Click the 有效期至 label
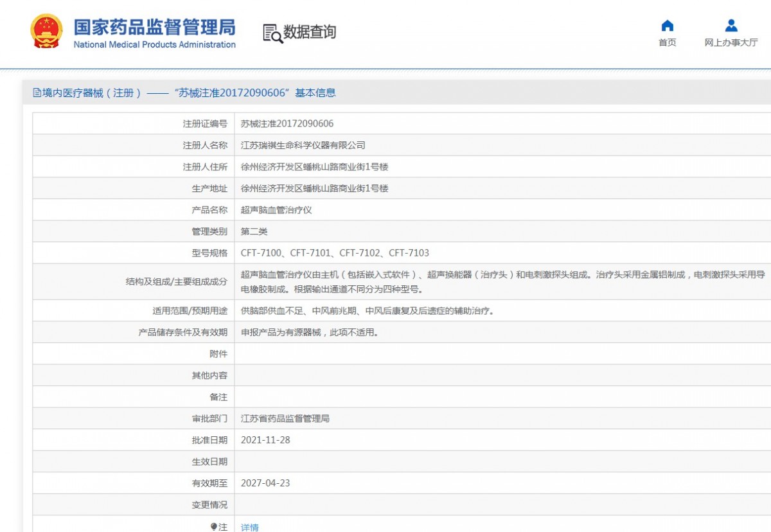Screen dimensions: 771x532 [x=209, y=483]
